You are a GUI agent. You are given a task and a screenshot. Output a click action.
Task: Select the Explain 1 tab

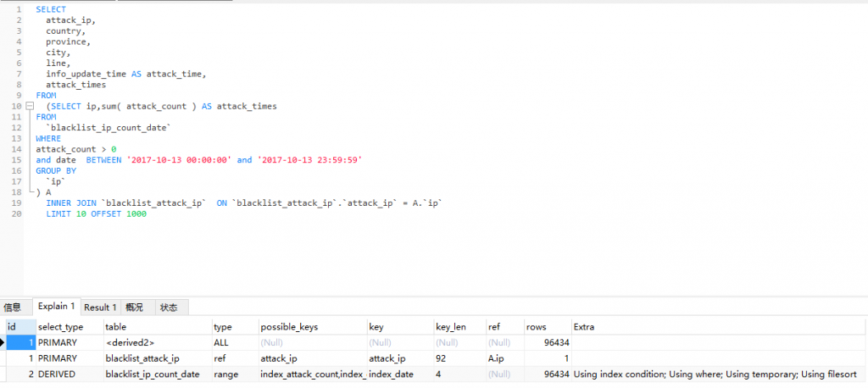pyautogui.click(x=57, y=306)
